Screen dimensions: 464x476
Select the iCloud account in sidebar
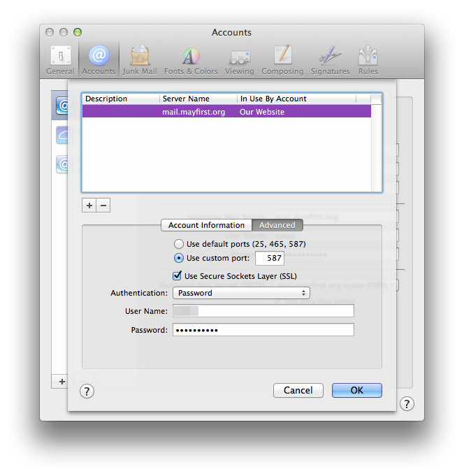(62, 135)
